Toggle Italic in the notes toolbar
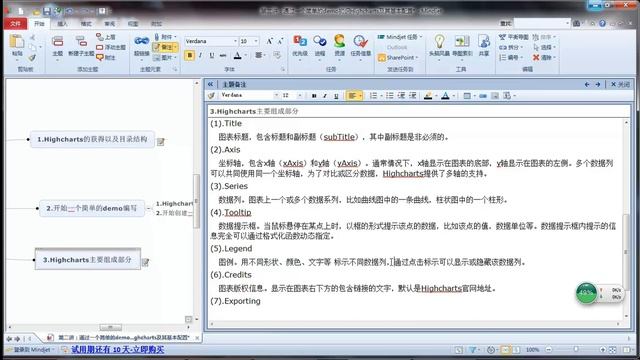The image size is (640, 360). (x=325, y=96)
